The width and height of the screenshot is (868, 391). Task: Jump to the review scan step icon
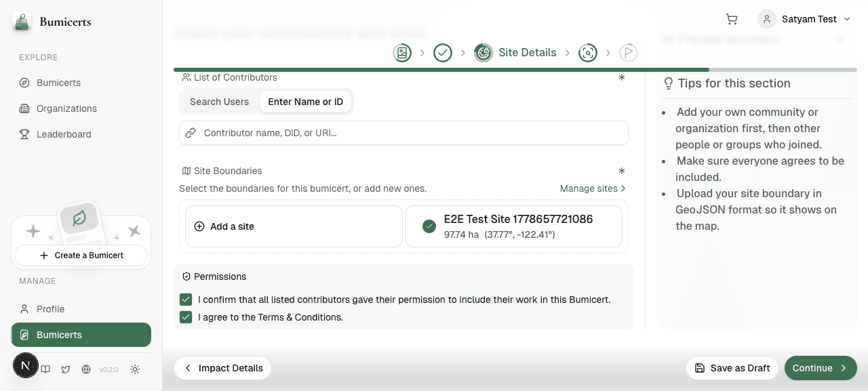[x=588, y=52]
